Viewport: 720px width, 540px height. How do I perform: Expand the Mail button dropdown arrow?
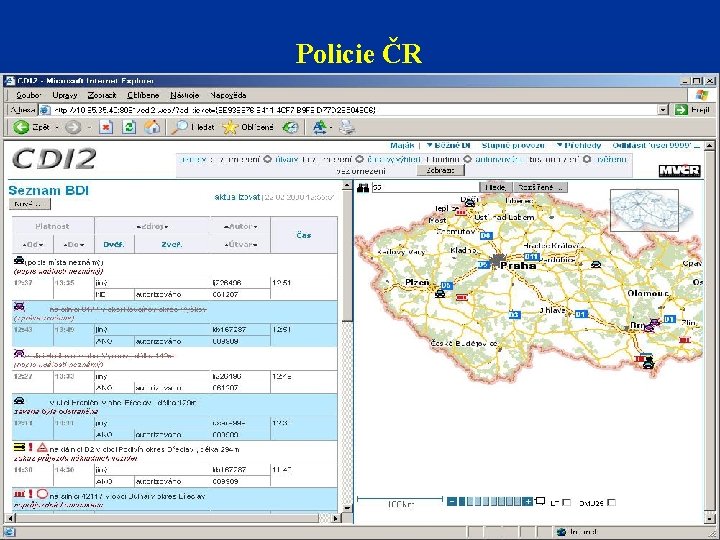331,128
